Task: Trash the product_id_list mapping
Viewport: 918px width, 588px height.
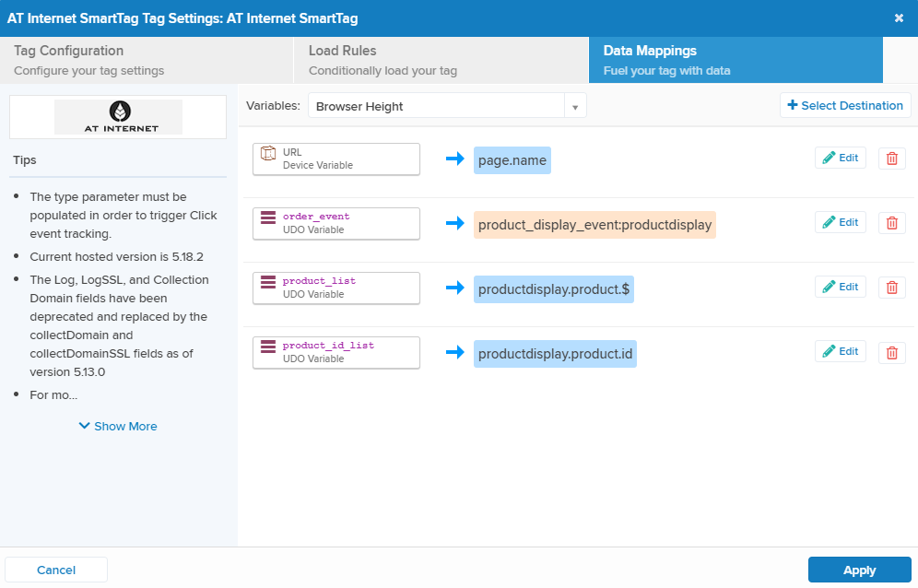Action: click(x=891, y=352)
